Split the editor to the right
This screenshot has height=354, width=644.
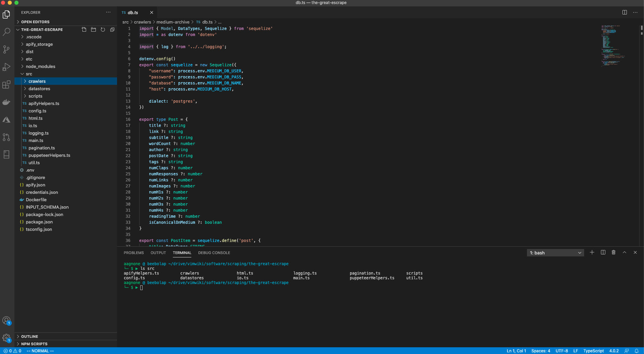coord(624,12)
